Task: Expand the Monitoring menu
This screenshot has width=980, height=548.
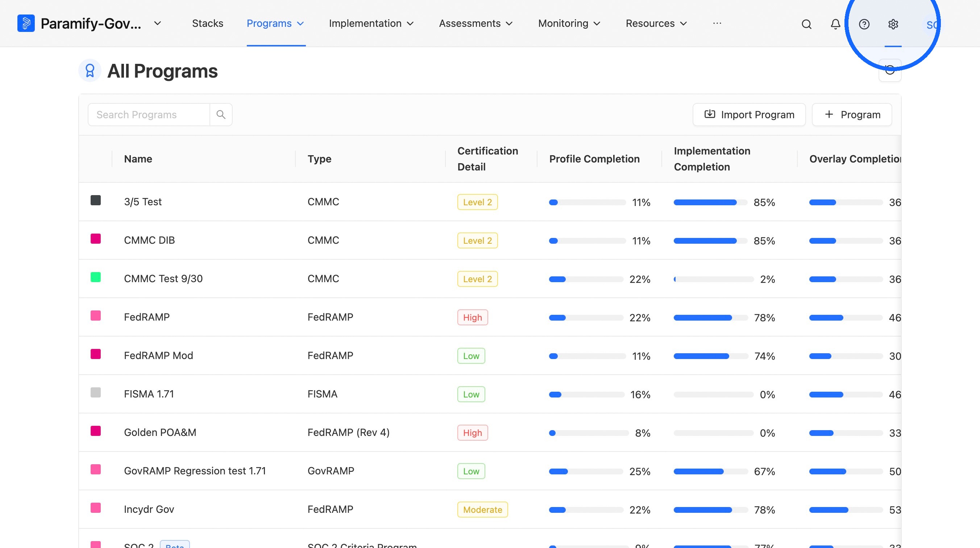Action: [569, 24]
